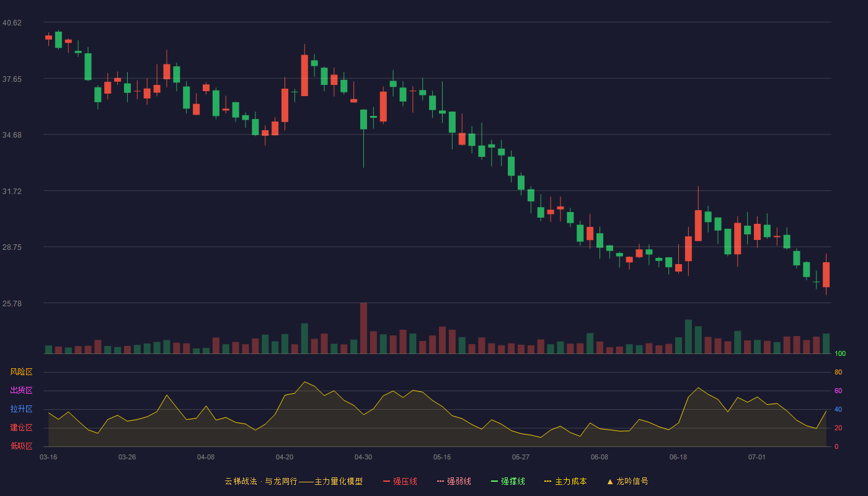Image resolution: width=868 pixels, height=496 pixels.
Task: Click the 05-27 date label
Action: coord(521,457)
